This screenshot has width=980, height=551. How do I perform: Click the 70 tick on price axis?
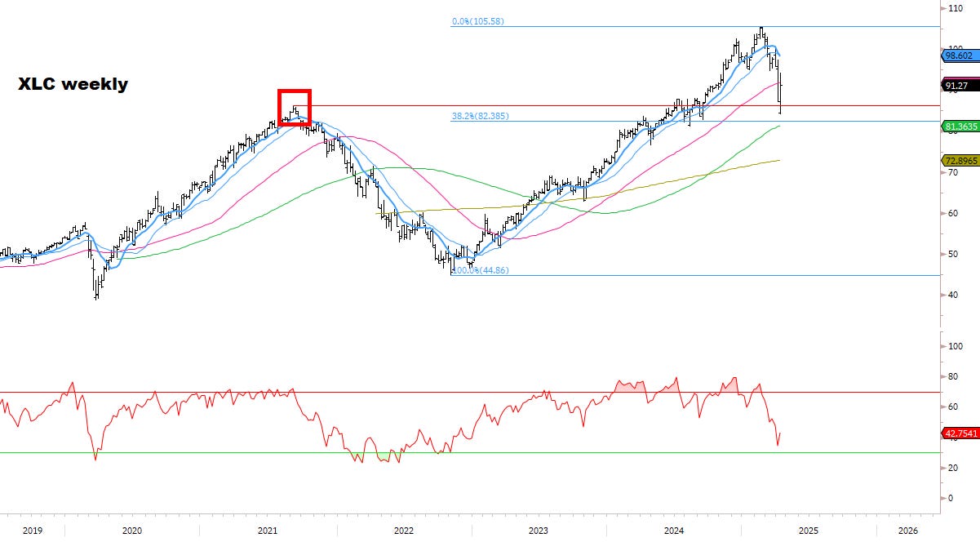tap(953, 173)
